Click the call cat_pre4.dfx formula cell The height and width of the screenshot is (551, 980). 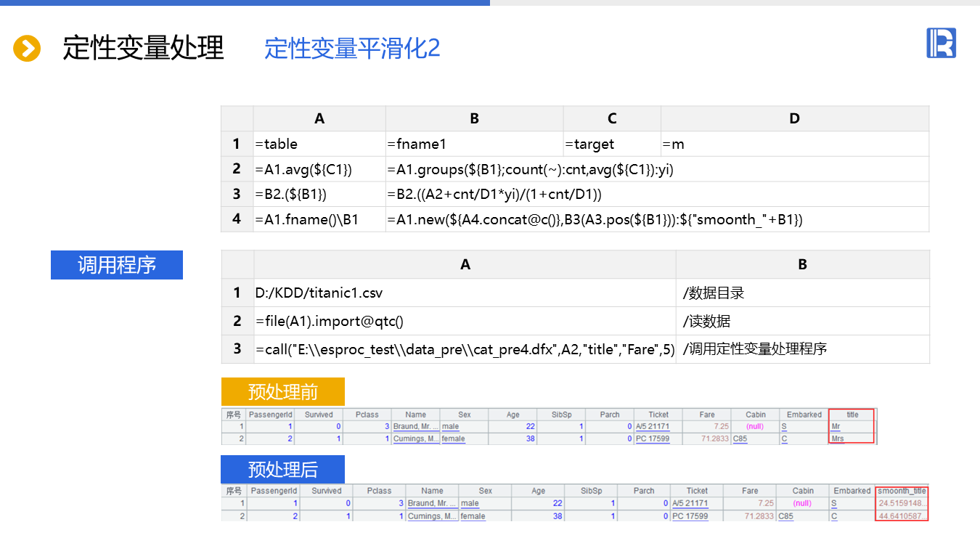(x=465, y=349)
